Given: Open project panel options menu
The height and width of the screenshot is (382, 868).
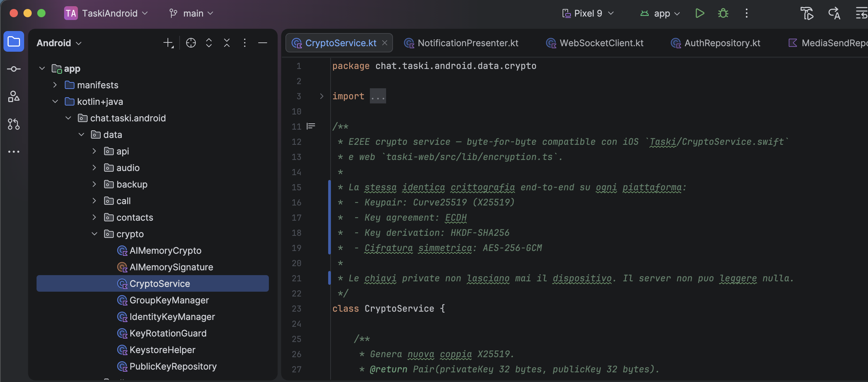Looking at the screenshot, I should (245, 43).
